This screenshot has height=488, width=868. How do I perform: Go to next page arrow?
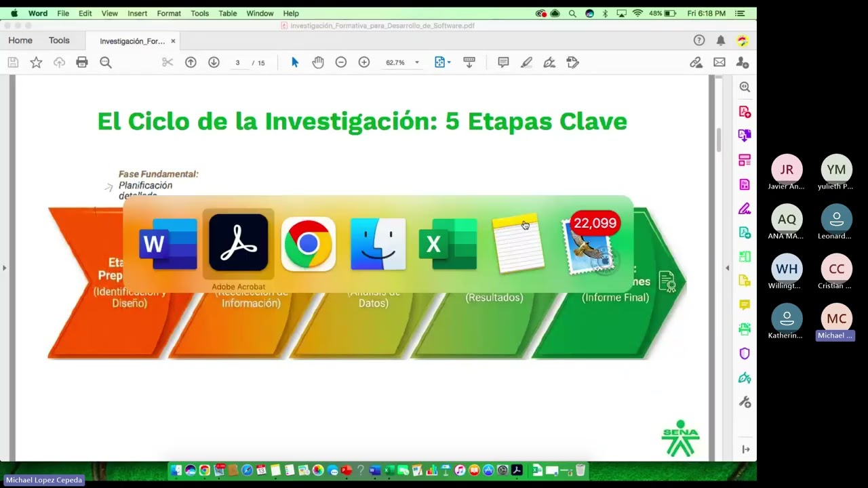tap(214, 62)
